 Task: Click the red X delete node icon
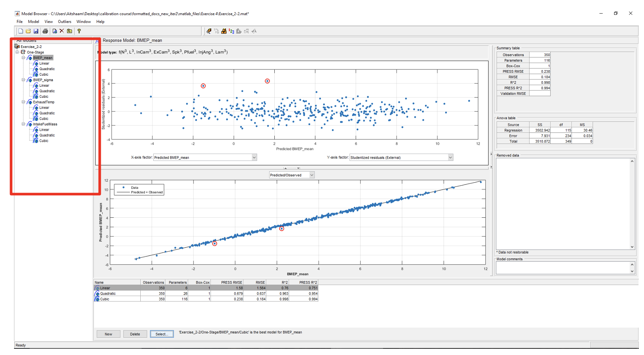click(x=62, y=31)
